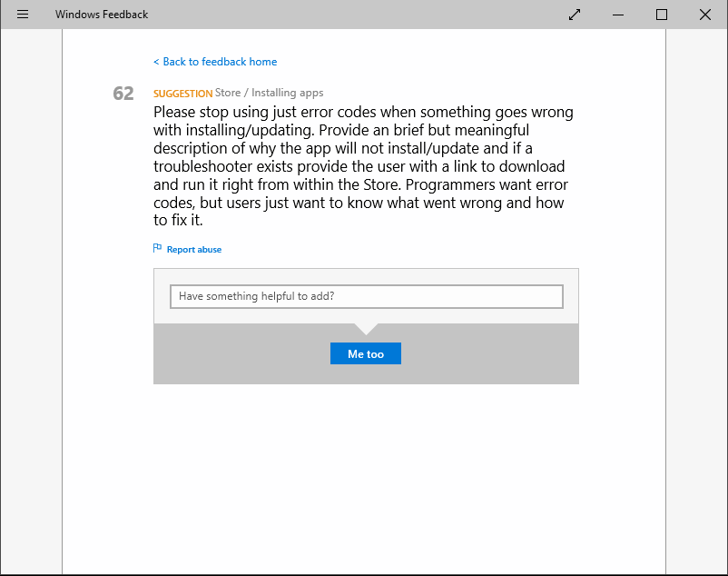Viewport: 728px width, 576px height.
Task: Close the Windows Feedback window
Action: pyautogui.click(x=704, y=15)
